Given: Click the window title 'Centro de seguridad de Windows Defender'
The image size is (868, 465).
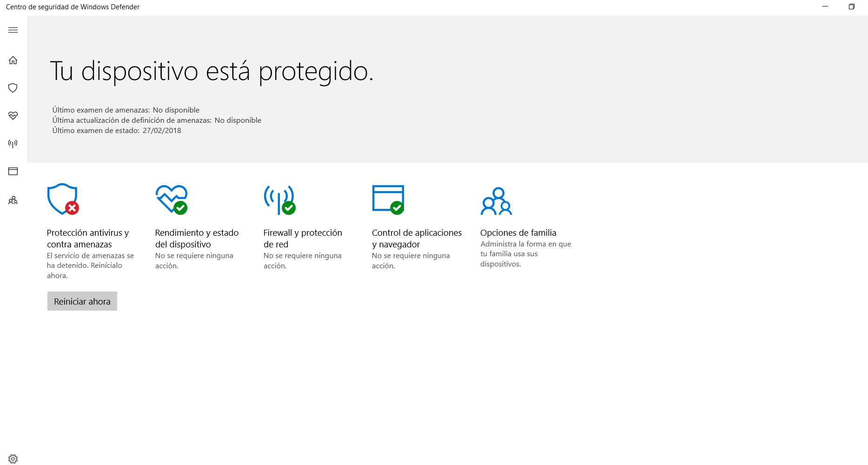Looking at the screenshot, I should pos(73,7).
